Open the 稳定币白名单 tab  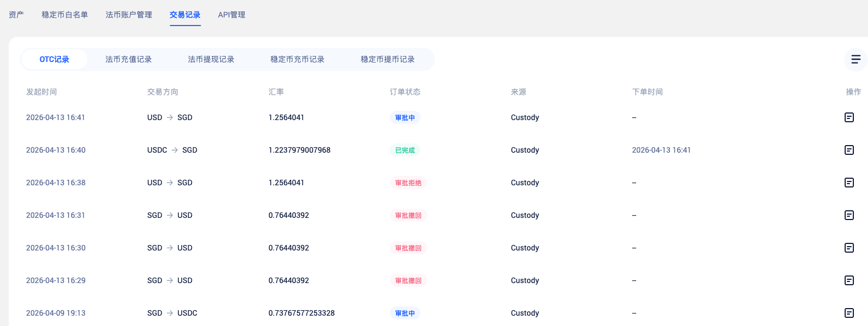click(x=65, y=15)
